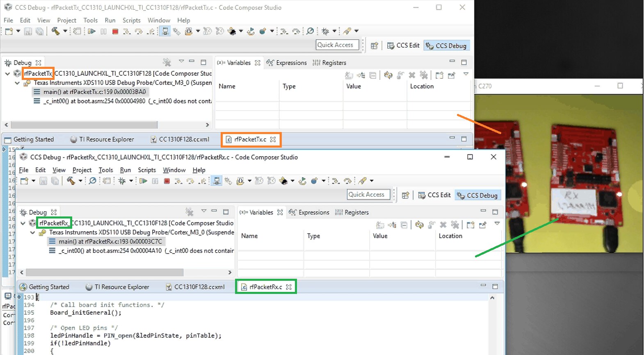Image resolution: width=644 pixels, height=355 pixels.
Task: Collapse the rfPacketRx project tree node
Action: pyautogui.click(x=23, y=223)
